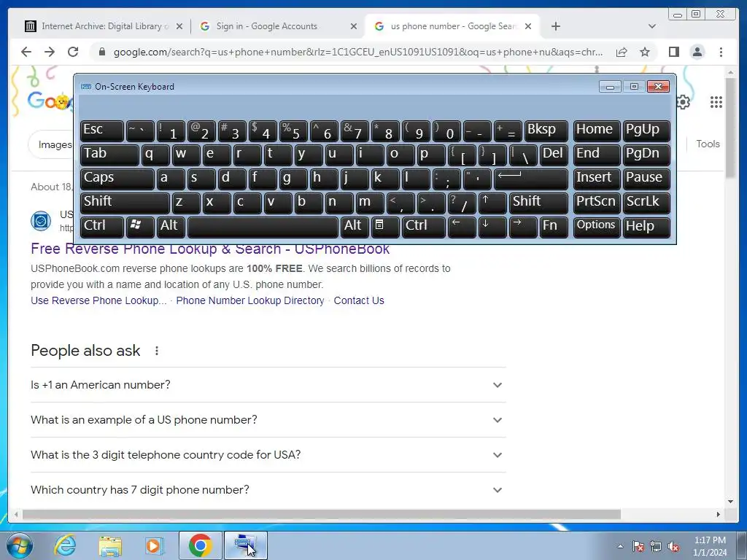
Task: Click the horizontal page scrollbar thumb
Action: 322,514
